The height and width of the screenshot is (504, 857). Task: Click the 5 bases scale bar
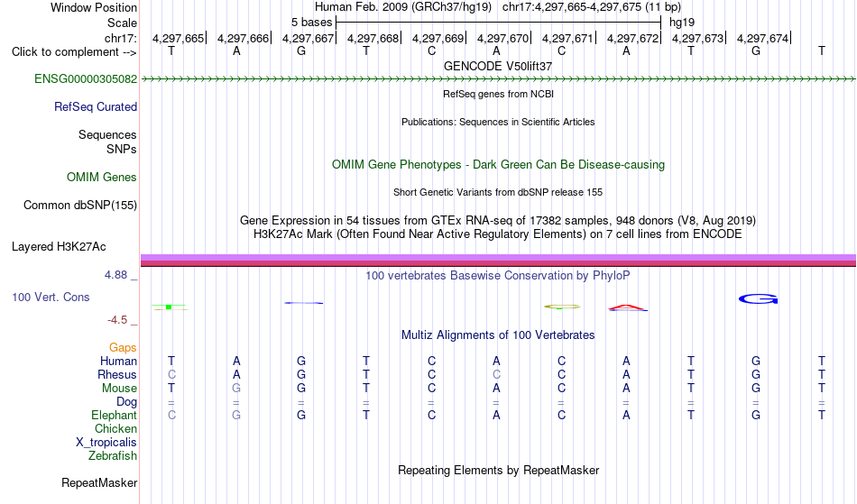click(x=499, y=23)
